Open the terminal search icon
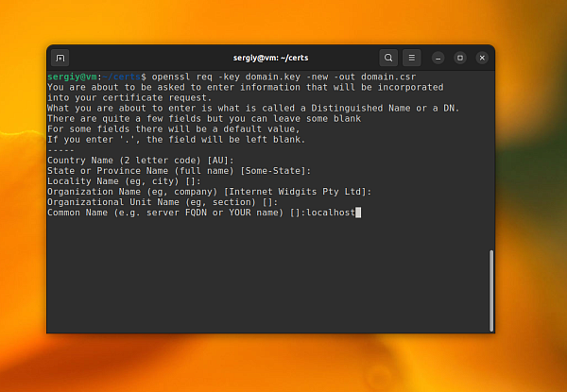567x392 pixels. click(388, 58)
